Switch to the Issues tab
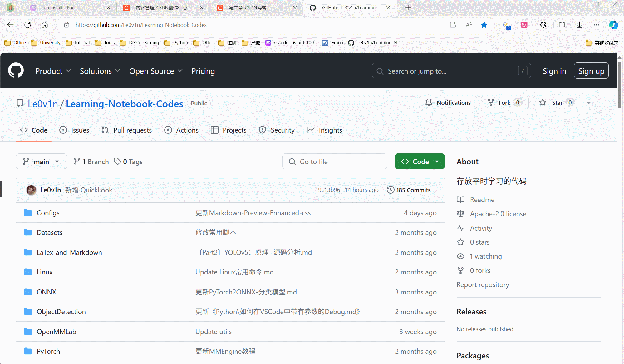Image resolution: width=624 pixels, height=364 pixels. tap(74, 130)
